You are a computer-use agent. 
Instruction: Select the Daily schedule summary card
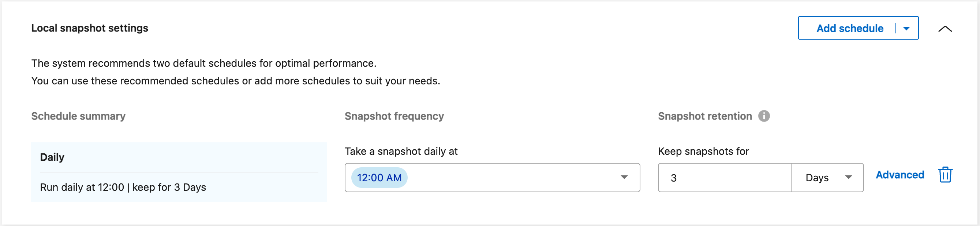pos(179,172)
